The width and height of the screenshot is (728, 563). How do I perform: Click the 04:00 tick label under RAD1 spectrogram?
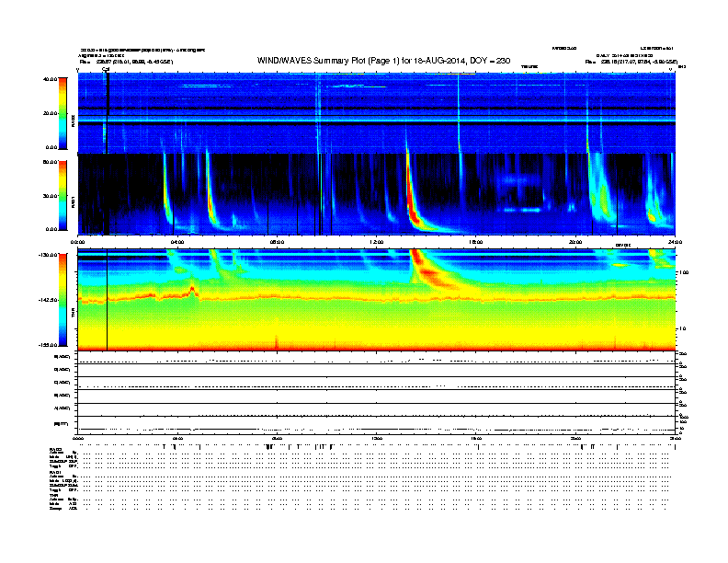177,242
